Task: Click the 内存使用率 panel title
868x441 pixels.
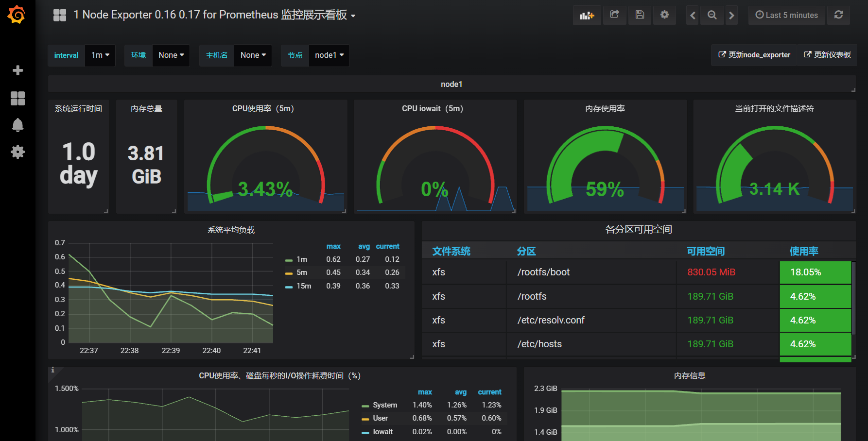Action: pyautogui.click(x=605, y=108)
